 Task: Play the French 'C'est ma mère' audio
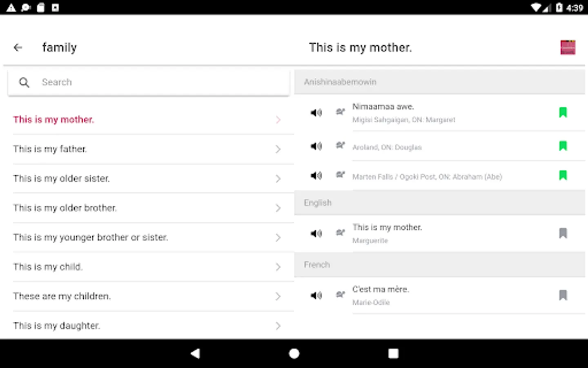(316, 295)
